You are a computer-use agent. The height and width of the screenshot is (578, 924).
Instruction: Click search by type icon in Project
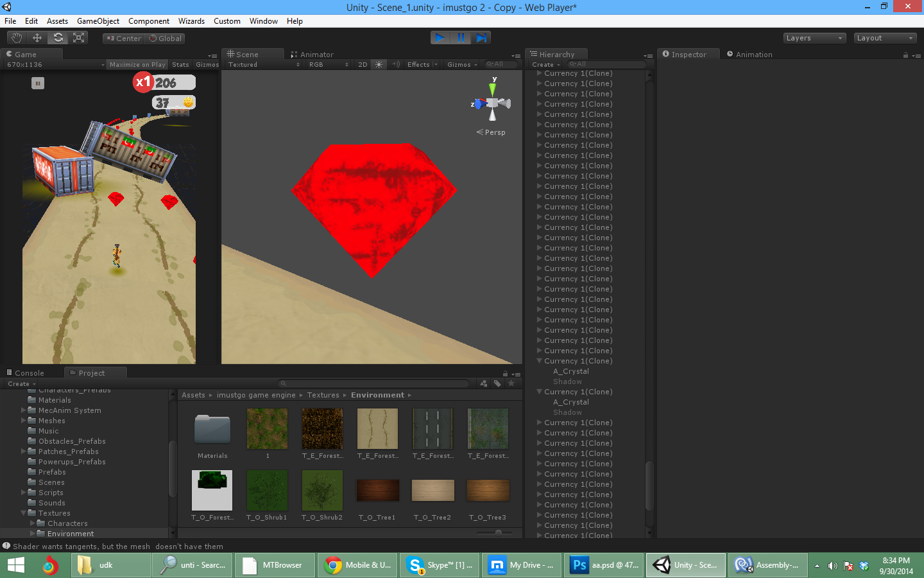[x=483, y=383]
